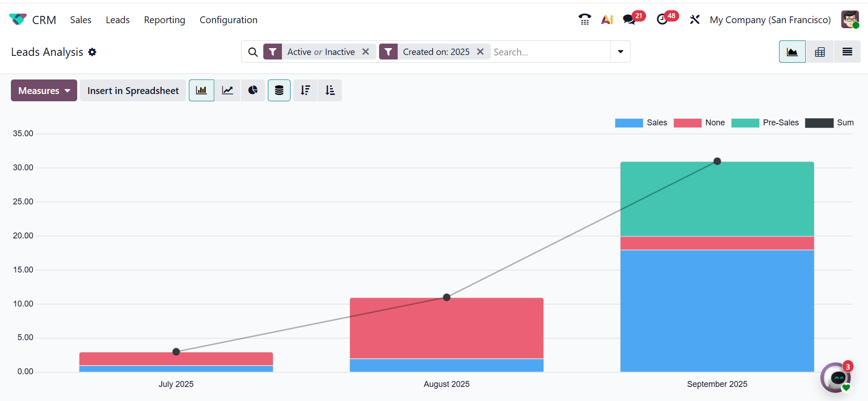This screenshot has height=401, width=868.
Task: Remove the Created on: 2025 filter
Action: [480, 52]
